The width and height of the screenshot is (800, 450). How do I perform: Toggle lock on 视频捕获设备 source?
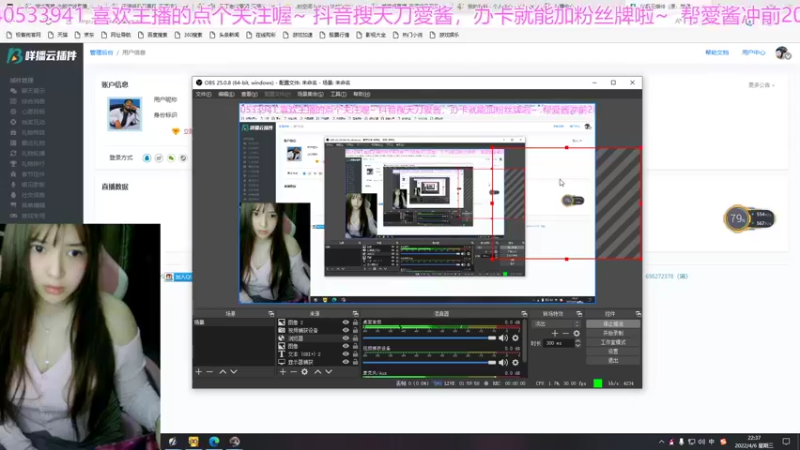355,330
